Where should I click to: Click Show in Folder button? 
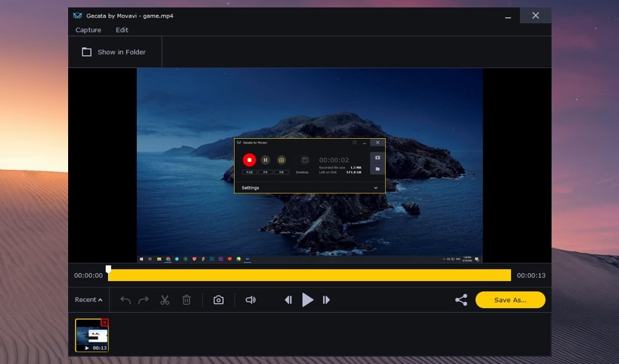[x=114, y=52]
